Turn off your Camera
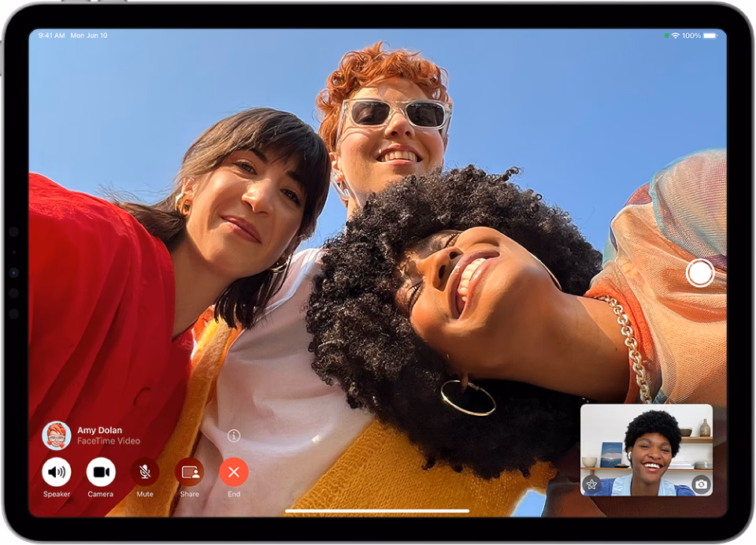The width and height of the screenshot is (756, 545). coord(100,473)
